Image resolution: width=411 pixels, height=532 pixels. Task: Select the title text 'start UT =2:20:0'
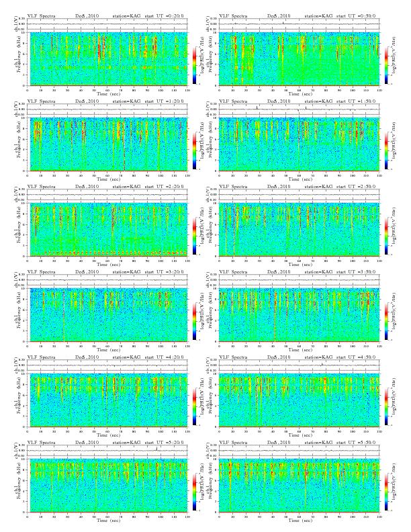[x=164, y=187]
